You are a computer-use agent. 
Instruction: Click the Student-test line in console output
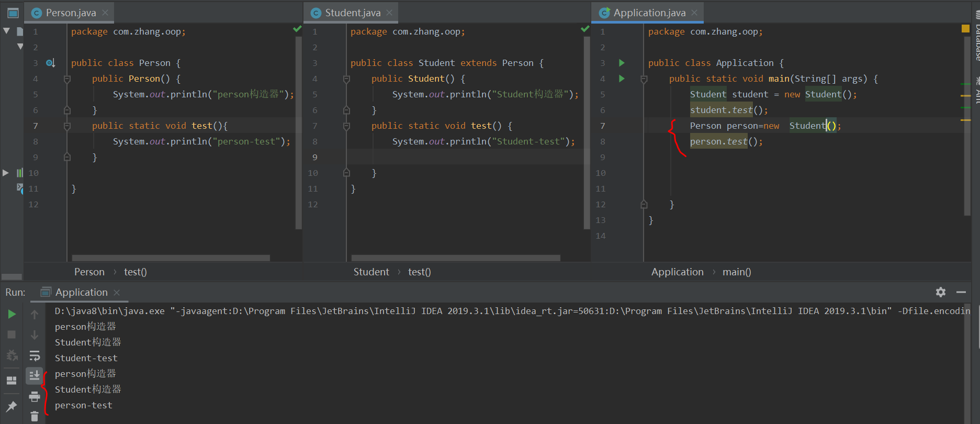click(86, 358)
